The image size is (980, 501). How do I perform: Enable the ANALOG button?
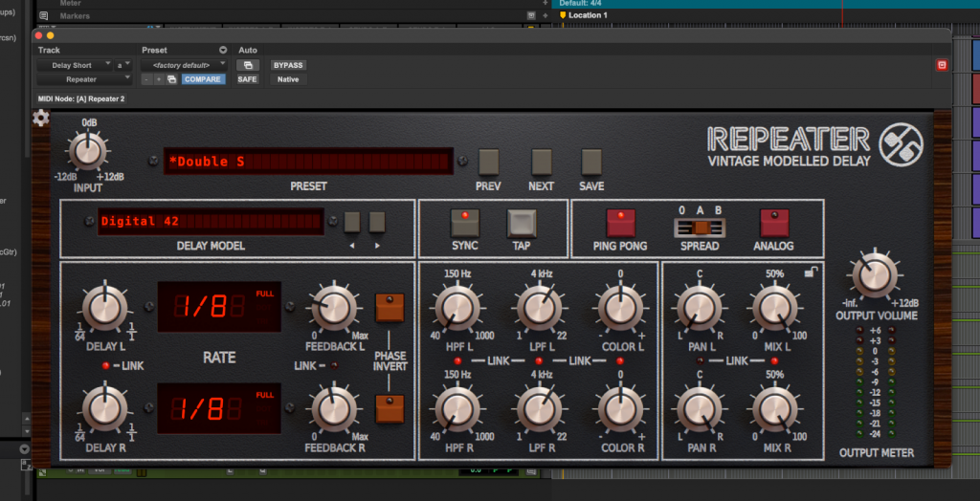(774, 223)
